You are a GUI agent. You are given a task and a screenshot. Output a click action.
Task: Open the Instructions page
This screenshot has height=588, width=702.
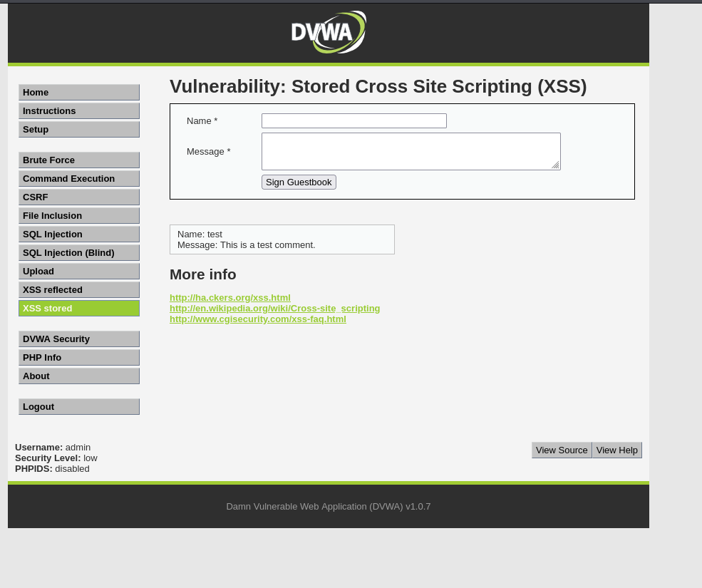click(79, 110)
